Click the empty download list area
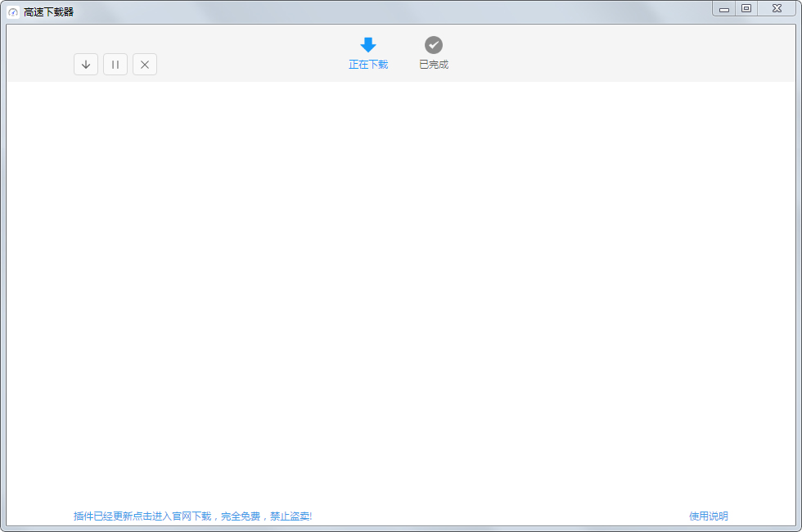The image size is (802, 532). point(401,295)
